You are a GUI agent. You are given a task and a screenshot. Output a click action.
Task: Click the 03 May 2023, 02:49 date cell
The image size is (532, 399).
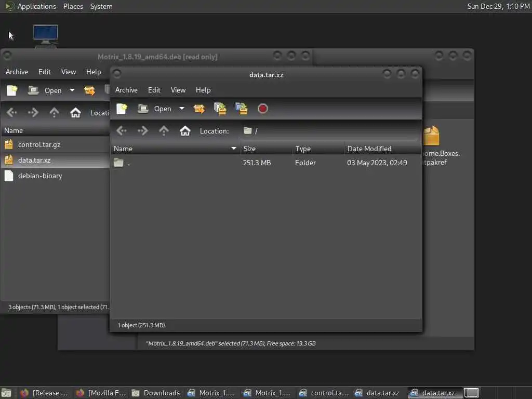pos(377,163)
